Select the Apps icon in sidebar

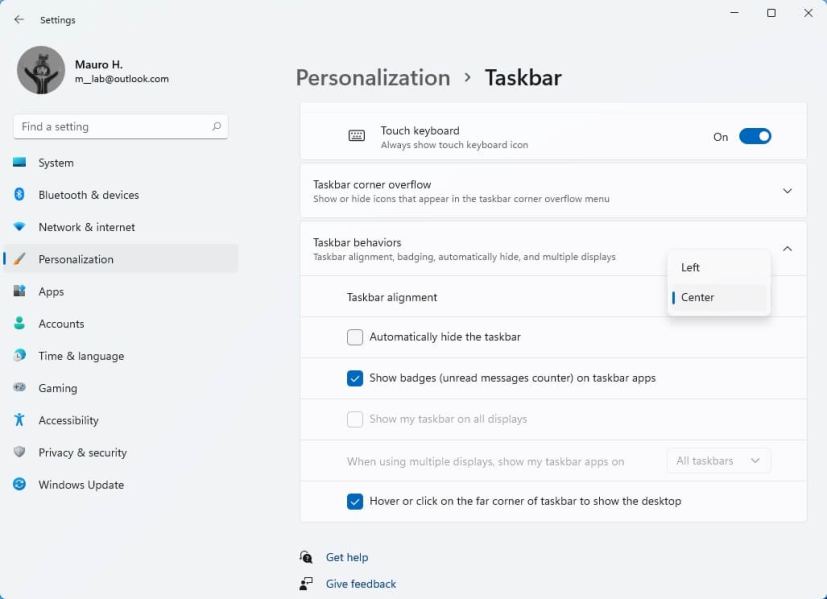(19, 292)
